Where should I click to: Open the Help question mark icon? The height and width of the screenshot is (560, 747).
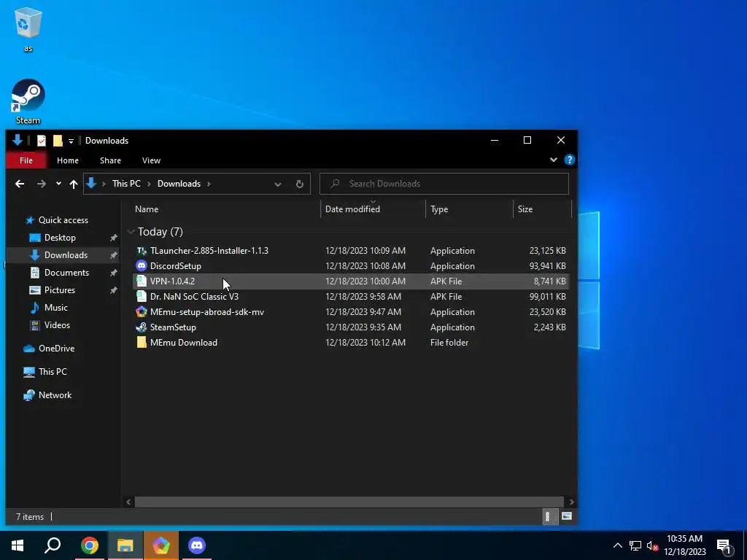tap(569, 160)
